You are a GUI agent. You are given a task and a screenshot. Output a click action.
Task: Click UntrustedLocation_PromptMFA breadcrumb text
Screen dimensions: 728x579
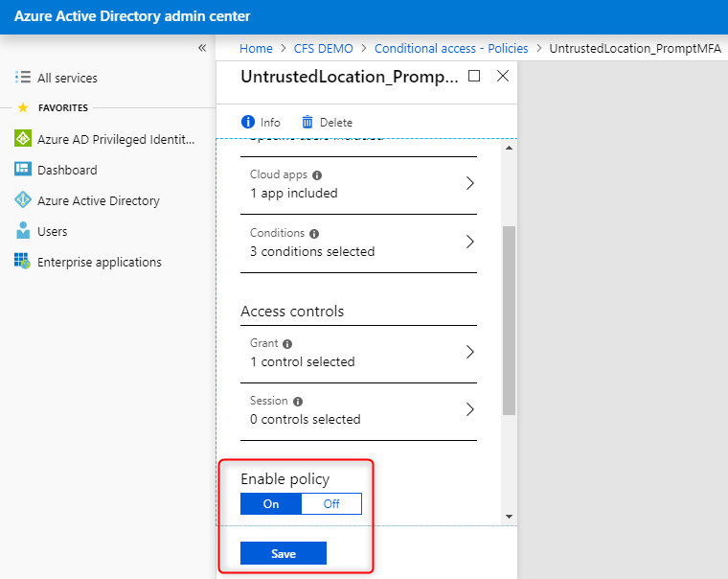tap(635, 48)
